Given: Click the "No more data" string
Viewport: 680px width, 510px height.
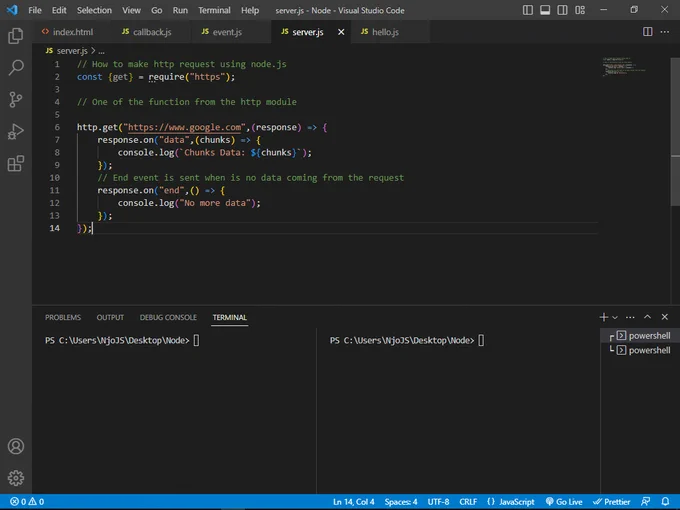Looking at the screenshot, I should (x=215, y=203).
